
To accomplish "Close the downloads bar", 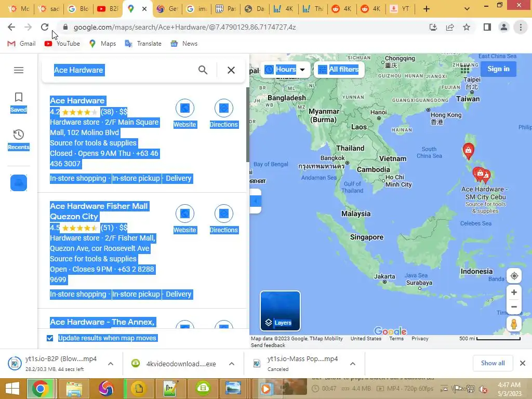I will point(523,363).
